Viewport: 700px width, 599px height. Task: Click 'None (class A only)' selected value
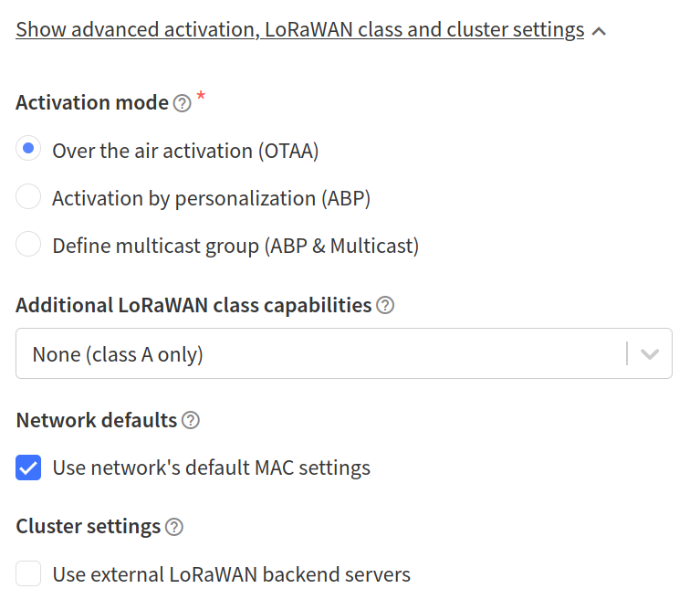coord(118,354)
